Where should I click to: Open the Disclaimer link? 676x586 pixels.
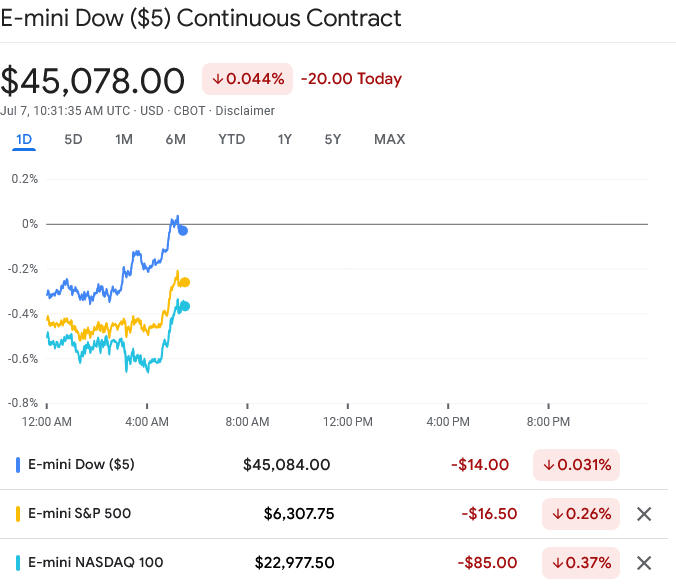tap(245, 110)
